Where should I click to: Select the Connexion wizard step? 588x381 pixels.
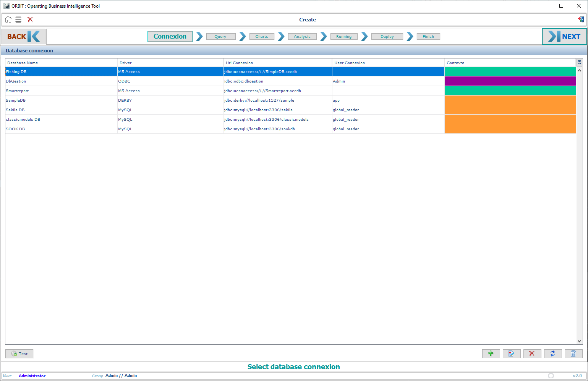[x=170, y=36]
